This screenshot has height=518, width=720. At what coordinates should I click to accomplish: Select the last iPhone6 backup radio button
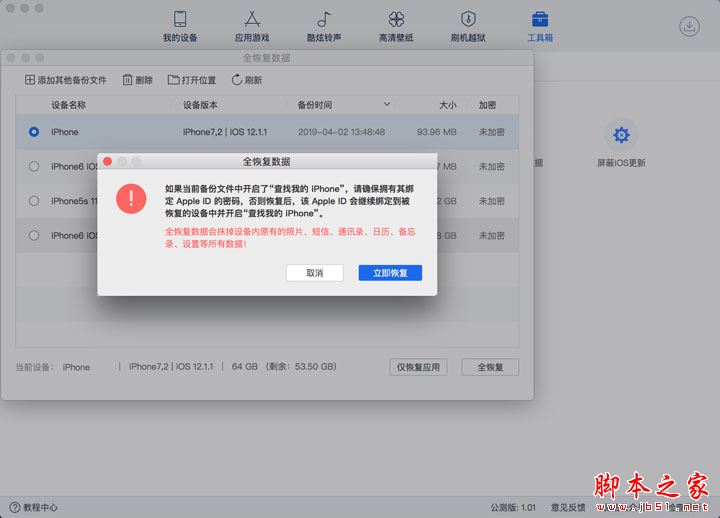coord(35,236)
